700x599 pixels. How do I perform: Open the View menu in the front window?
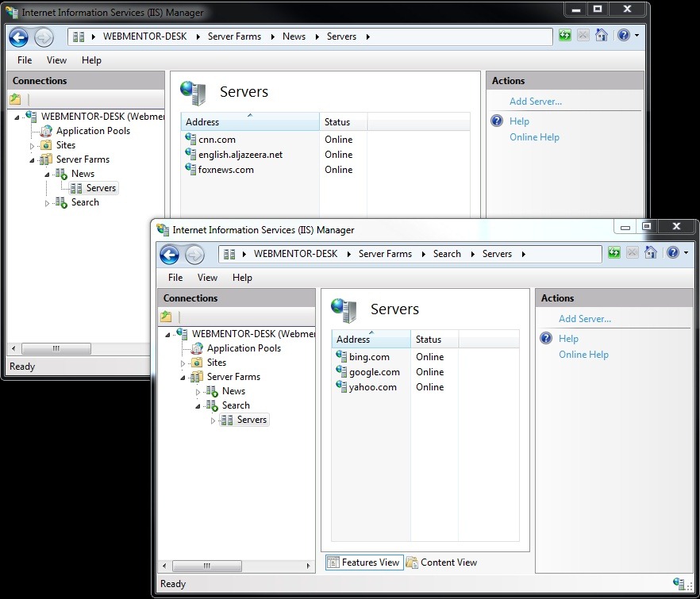tap(207, 278)
